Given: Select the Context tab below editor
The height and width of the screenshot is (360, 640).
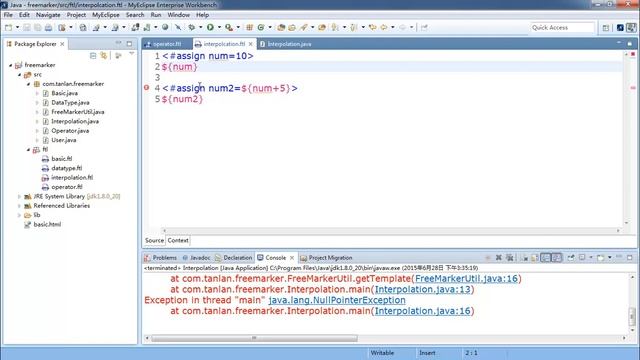Looking at the screenshot, I should pyautogui.click(x=178, y=240).
